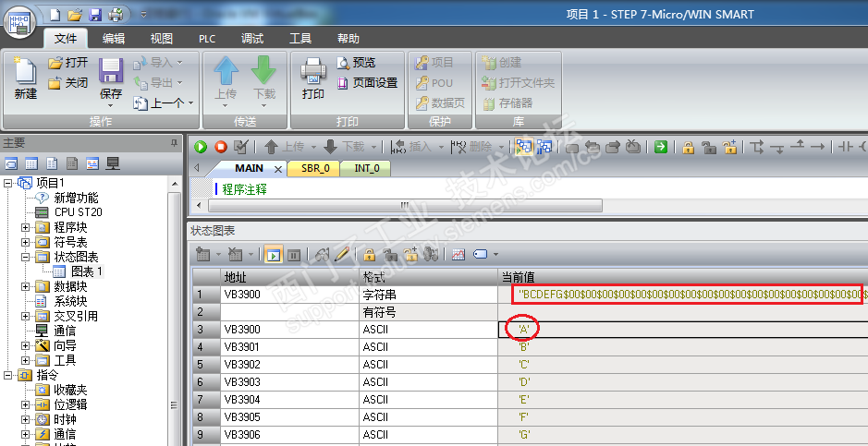Expand the 程序块 (program block) tree node
The width and height of the screenshot is (868, 446).
tap(26, 227)
